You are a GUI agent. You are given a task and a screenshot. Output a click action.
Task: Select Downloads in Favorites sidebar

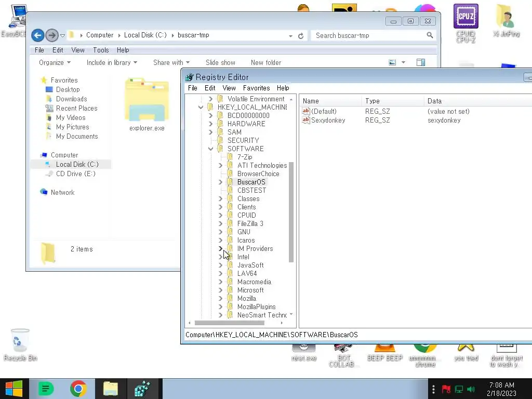(x=71, y=99)
